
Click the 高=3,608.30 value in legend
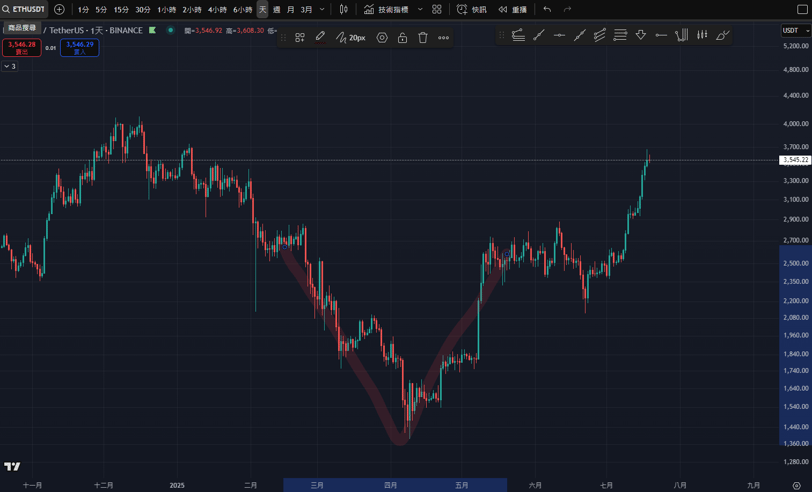click(245, 31)
